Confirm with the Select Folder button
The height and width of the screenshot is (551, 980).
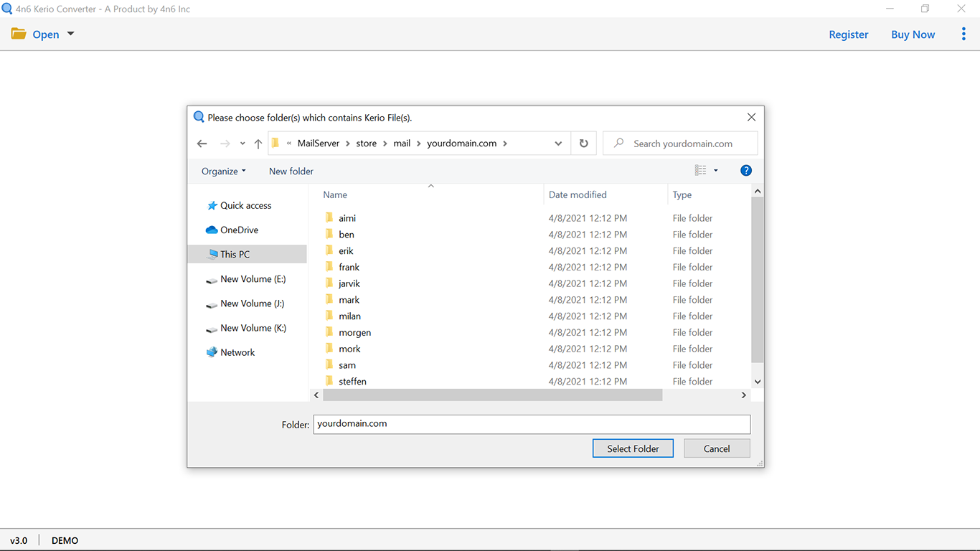click(633, 448)
